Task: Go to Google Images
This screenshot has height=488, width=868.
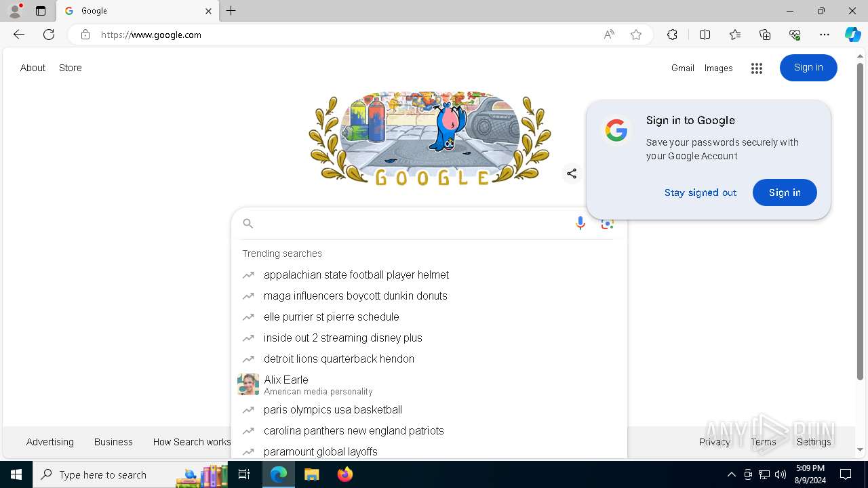Action: [x=719, y=68]
